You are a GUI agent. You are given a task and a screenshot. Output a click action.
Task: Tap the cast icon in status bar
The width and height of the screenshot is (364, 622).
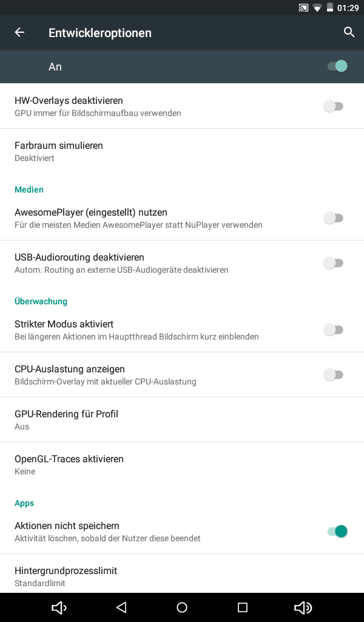point(303,8)
